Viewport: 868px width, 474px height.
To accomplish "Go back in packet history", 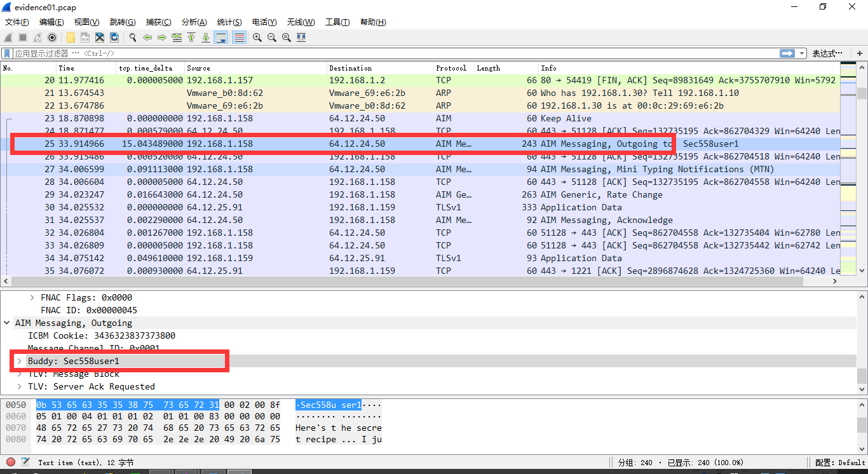I will (x=147, y=37).
